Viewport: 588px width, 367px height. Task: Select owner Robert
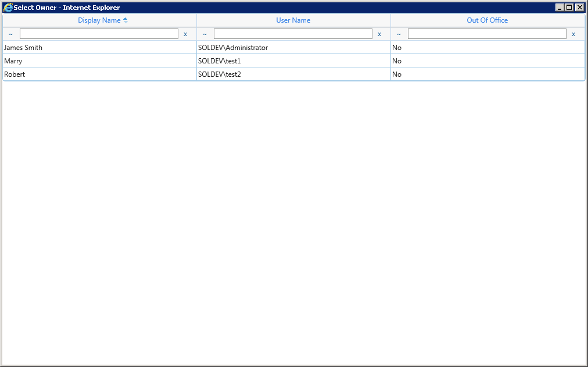click(100, 74)
